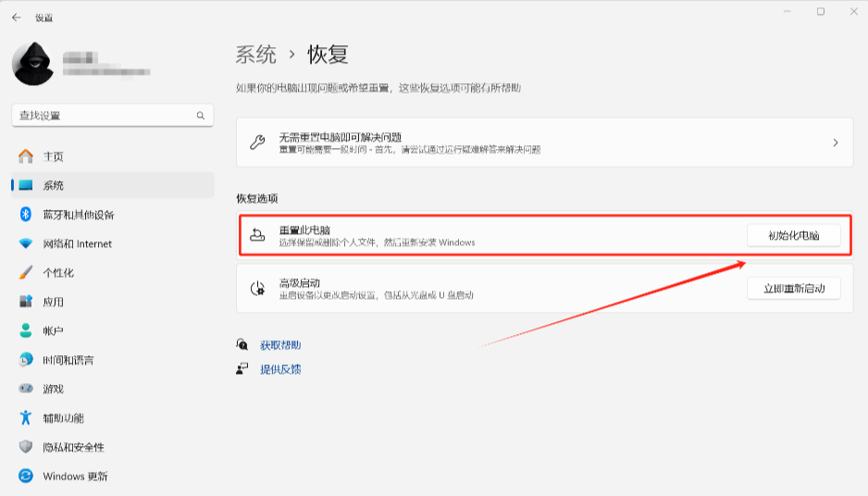Viewport: 868px width, 496px height.
Task: Open the shield icon for 隐私和安全性
Action: pos(26,447)
